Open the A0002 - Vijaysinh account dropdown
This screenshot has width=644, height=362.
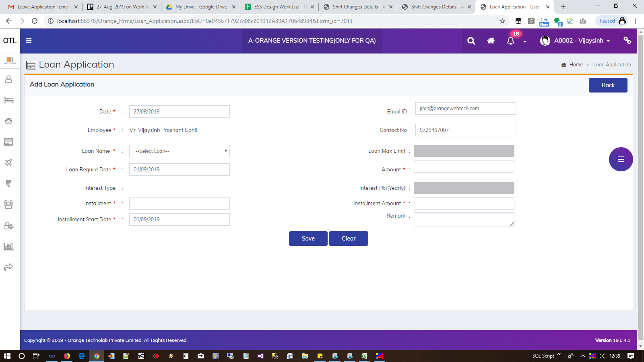pos(578,41)
